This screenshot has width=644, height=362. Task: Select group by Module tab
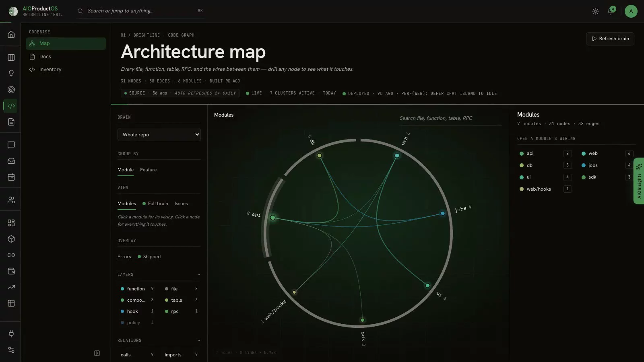coord(126,170)
